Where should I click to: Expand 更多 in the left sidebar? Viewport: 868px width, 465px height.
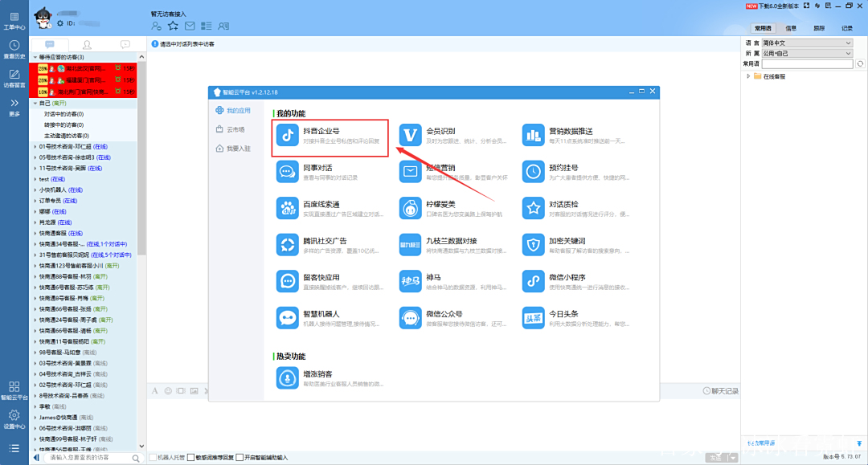(x=14, y=108)
